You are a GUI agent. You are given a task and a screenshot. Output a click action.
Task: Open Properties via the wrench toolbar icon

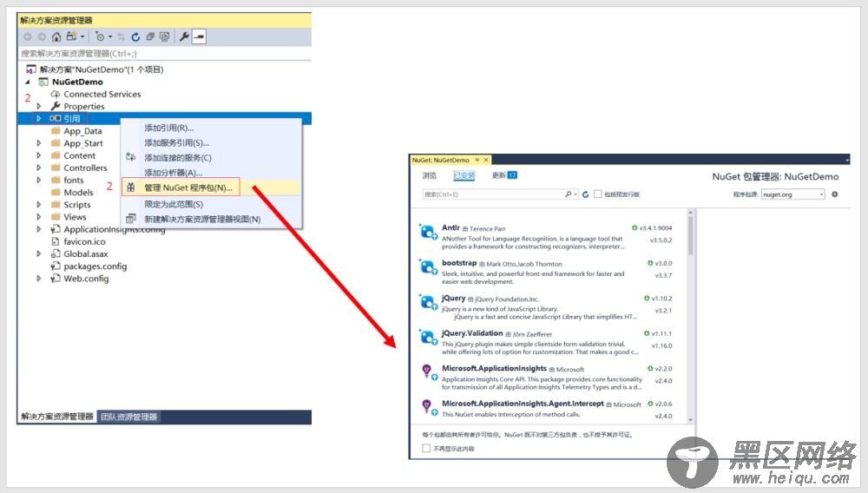point(184,36)
